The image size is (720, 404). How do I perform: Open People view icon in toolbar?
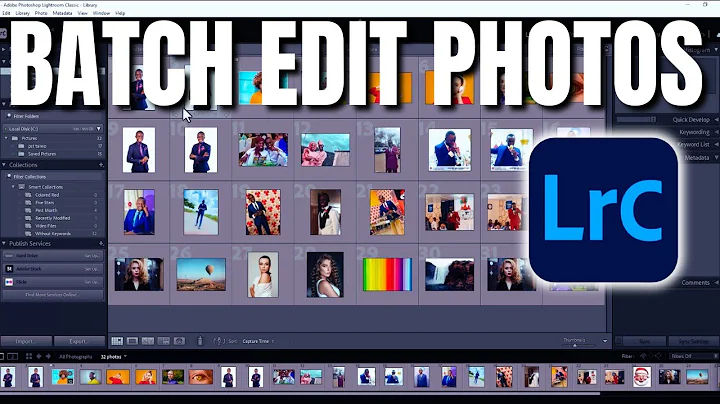(179, 341)
